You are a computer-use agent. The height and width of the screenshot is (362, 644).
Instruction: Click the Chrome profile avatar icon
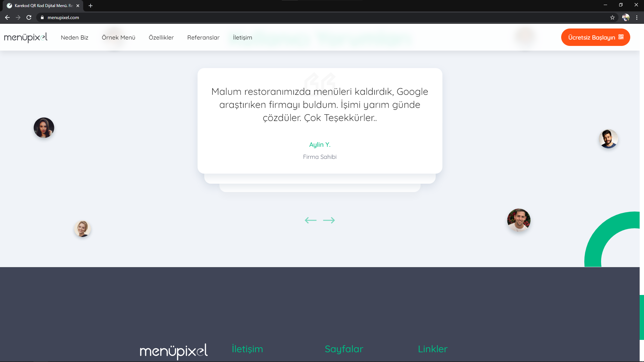coord(626,17)
